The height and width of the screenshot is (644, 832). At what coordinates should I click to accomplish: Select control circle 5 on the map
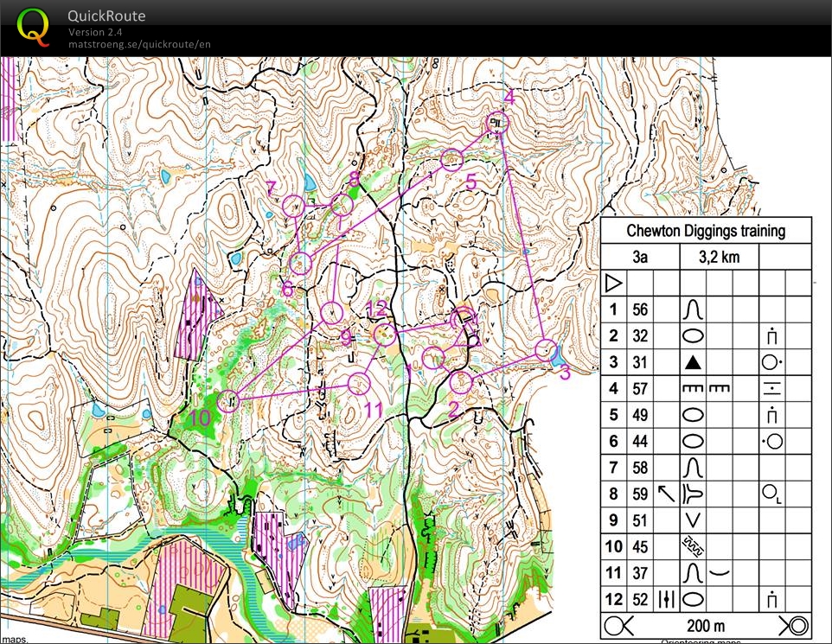coord(451,159)
